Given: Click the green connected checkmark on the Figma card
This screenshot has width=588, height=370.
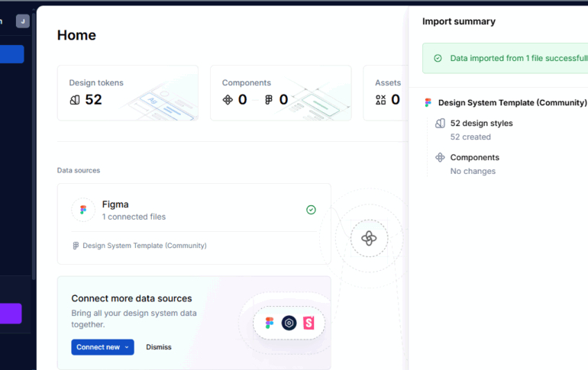Looking at the screenshot, I should pos(311,210).
